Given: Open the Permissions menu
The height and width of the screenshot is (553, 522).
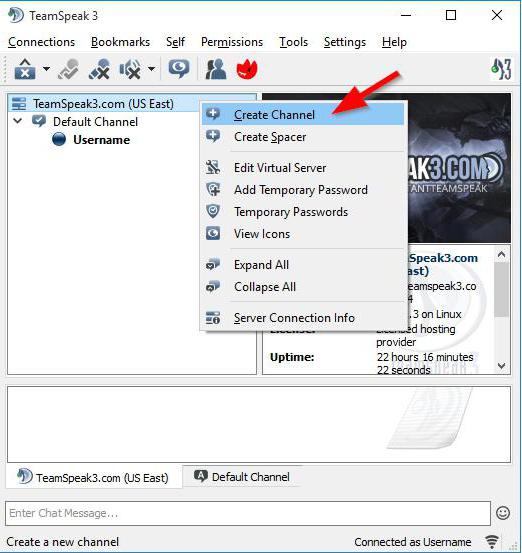Looking at the screenshot, I should tap(232, 42).
